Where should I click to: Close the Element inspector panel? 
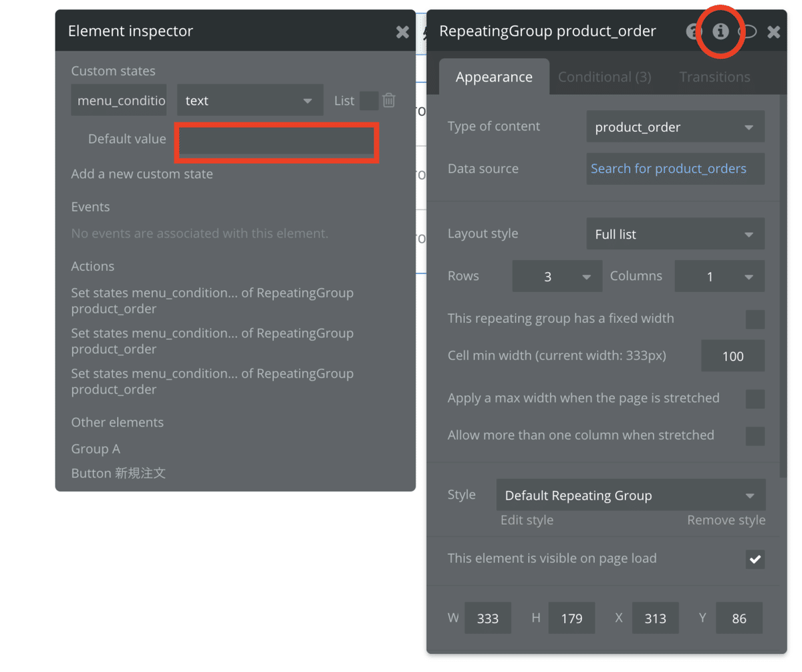click(402, 31)
